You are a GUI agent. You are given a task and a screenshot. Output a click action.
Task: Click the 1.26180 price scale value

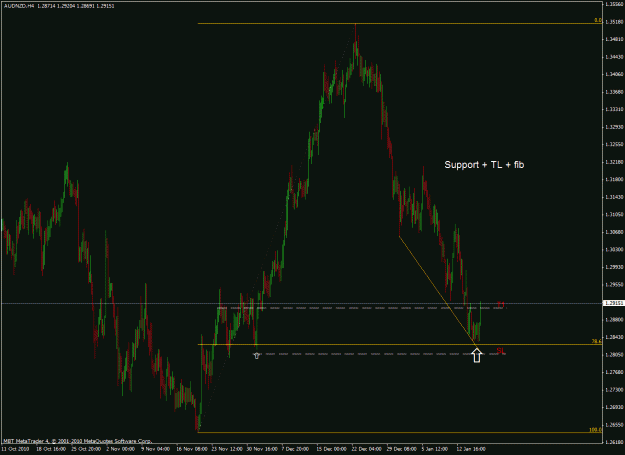[614, 442]
